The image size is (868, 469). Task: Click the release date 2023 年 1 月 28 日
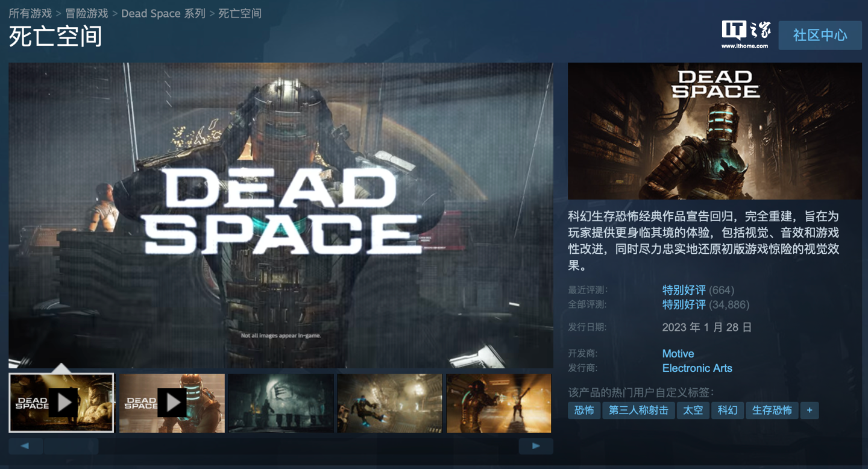click(707, 327)
